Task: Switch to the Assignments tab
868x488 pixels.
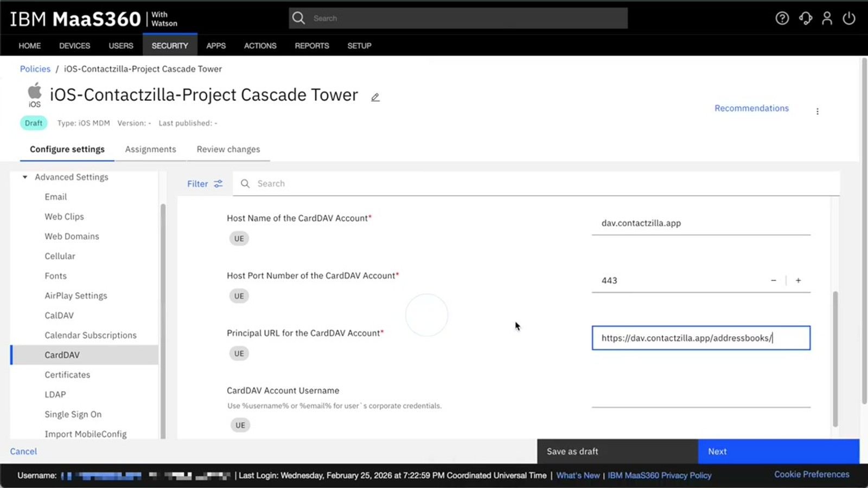Action: 151,149
